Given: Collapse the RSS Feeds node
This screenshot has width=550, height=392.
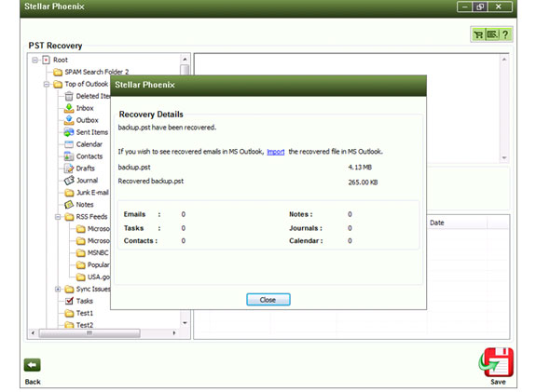Looking at the screenshot, I should tap(58, 217).
